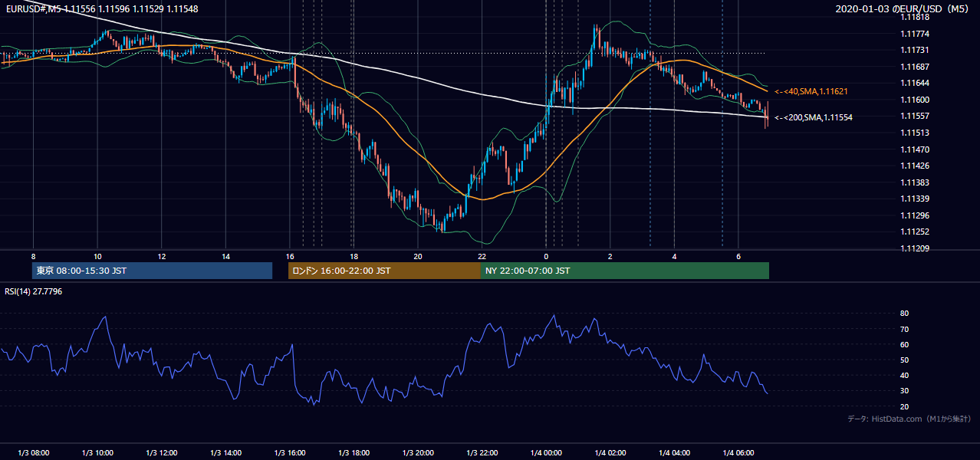Click the 1/3 14:00 time axis label
Viewport: 980px width, 460px height.
[x=225, y=452]
